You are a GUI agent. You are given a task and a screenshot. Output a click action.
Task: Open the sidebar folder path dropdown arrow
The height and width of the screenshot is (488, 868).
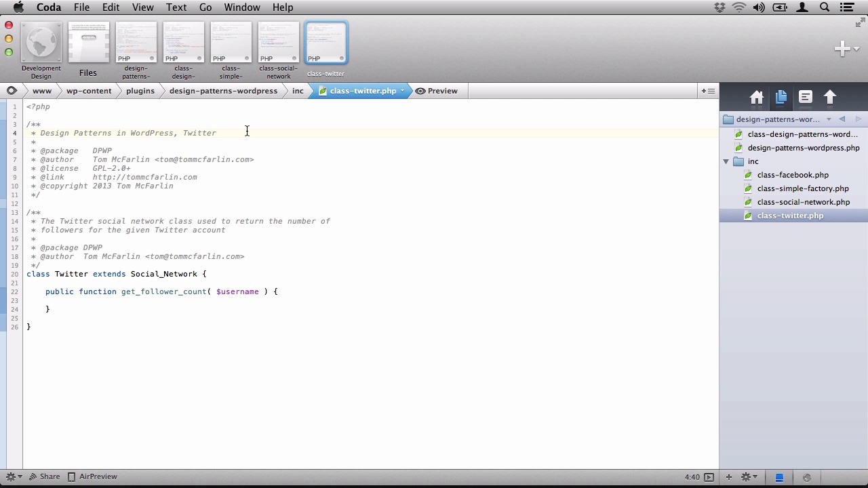click(x=829, y=119)
